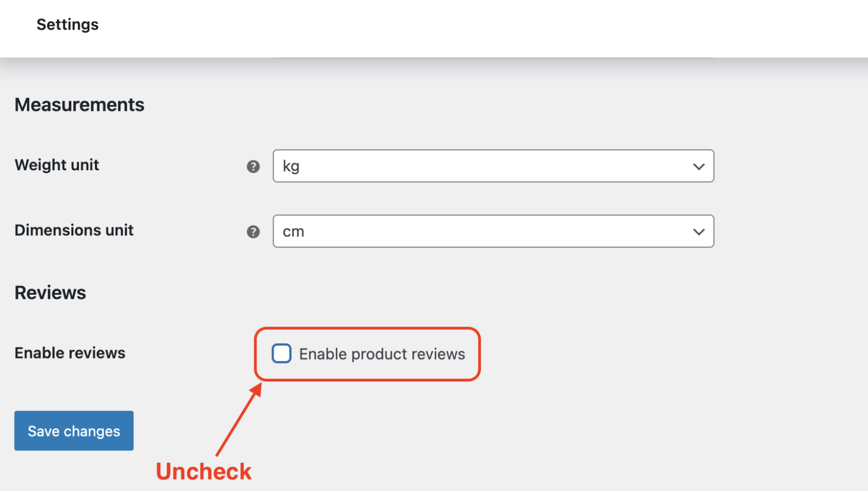Select the 'cm' value text in Dimensions unit
The image size is (868, 491).
tap(293, 232)
